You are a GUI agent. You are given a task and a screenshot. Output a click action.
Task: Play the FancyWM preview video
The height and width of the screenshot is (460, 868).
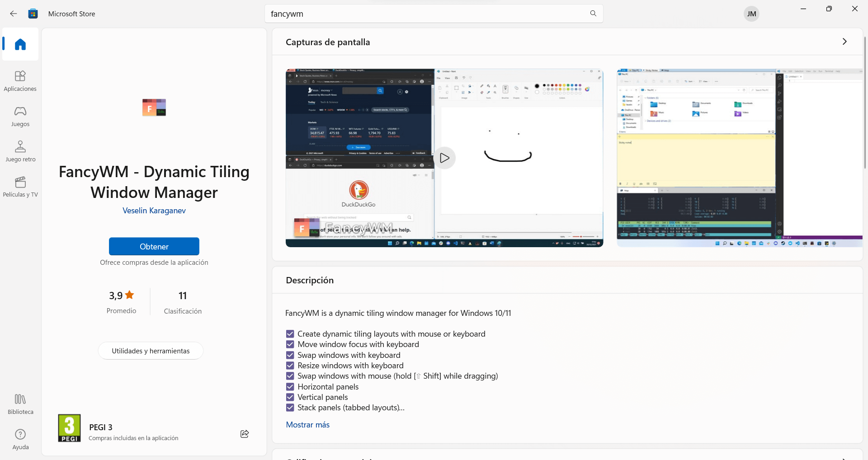point(445,158)
